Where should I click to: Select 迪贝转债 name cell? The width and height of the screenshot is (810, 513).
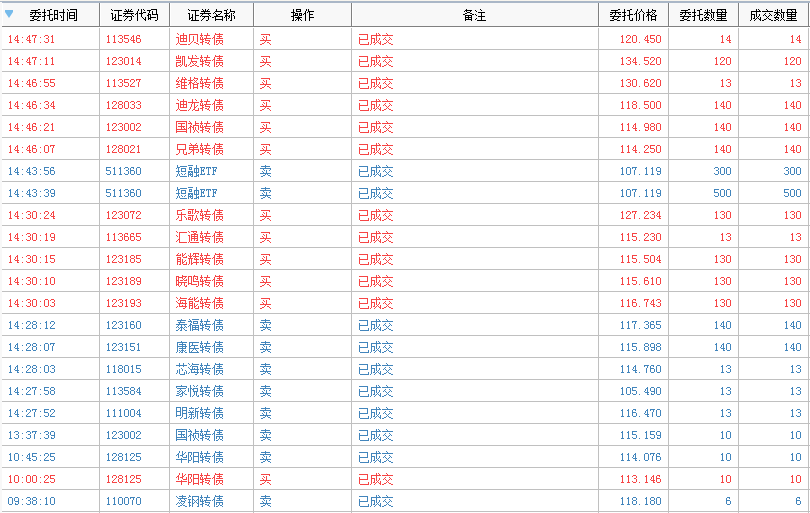click(x=199, y=39)
